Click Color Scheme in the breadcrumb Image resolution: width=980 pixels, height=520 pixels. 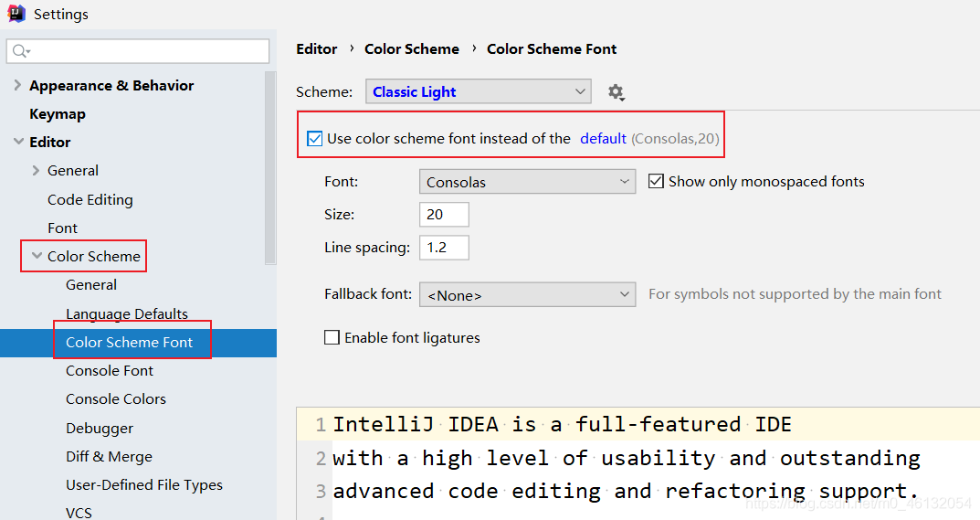pos(412,48)
